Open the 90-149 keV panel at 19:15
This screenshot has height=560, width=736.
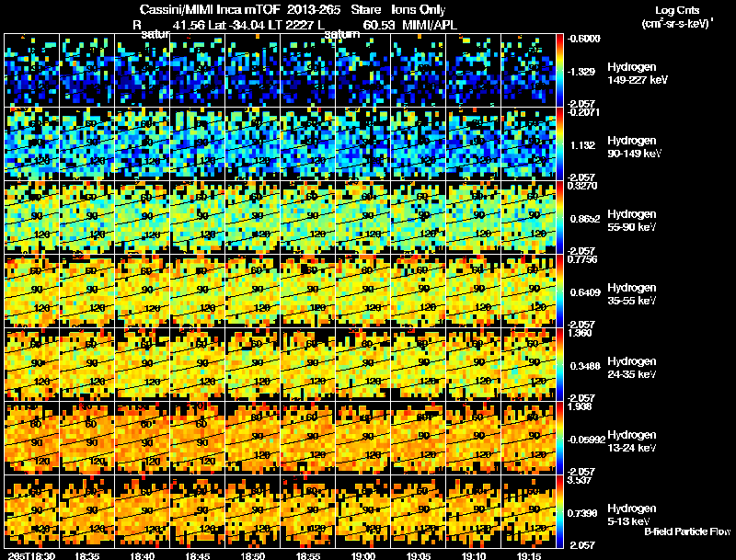[x=528, y=144]
